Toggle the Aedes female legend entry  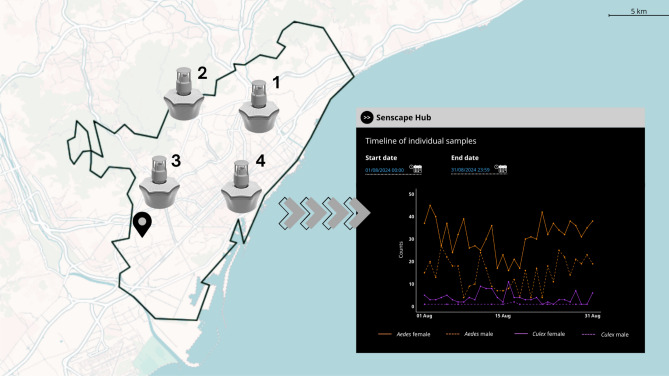pos(404,334)
